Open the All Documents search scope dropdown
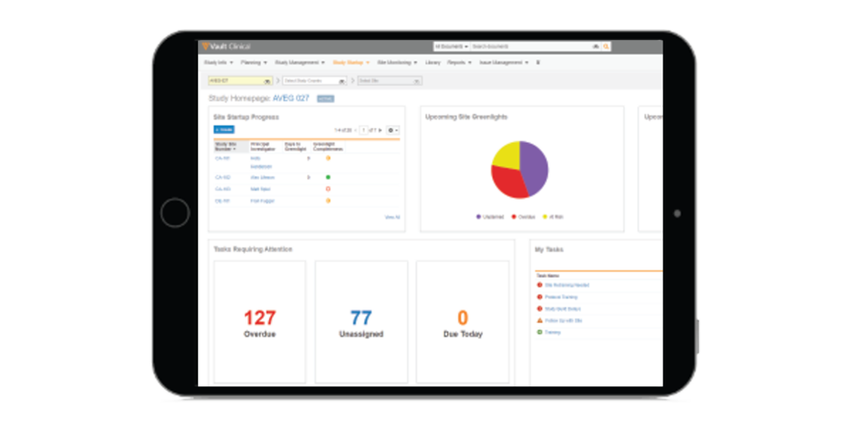The height and width of the screenshot is (429, 868). (452, 47)
